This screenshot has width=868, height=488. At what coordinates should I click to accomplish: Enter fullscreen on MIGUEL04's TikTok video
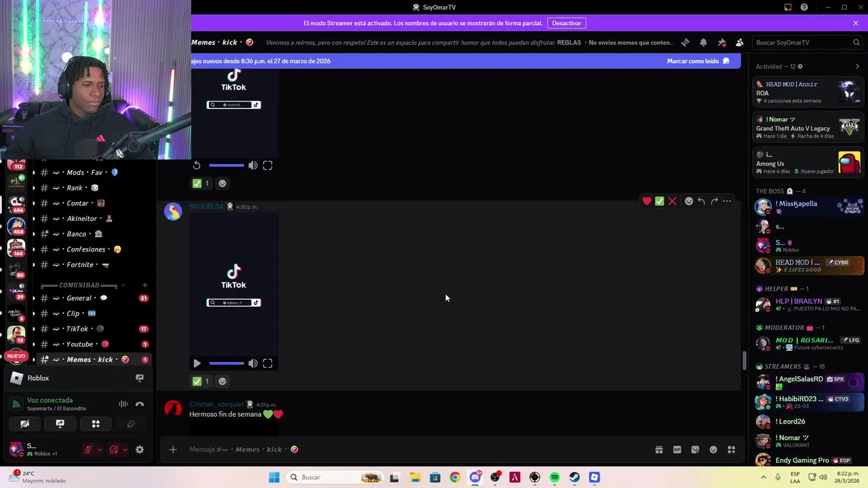point(268,363)
